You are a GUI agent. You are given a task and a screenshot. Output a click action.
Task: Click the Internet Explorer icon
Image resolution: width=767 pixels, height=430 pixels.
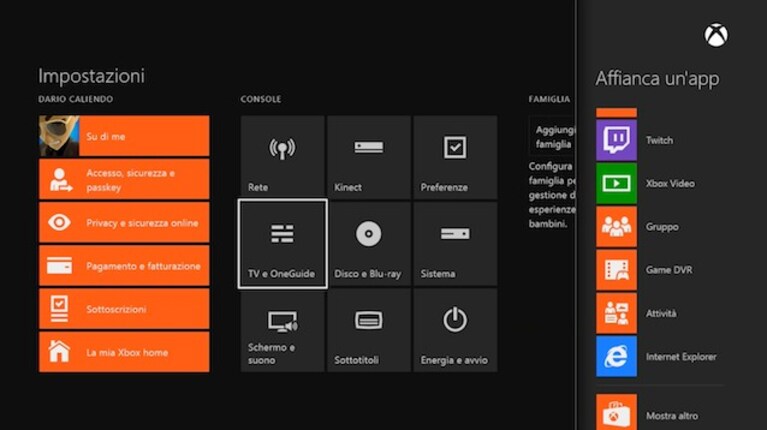pyautogui.click(x=616, y=356)
